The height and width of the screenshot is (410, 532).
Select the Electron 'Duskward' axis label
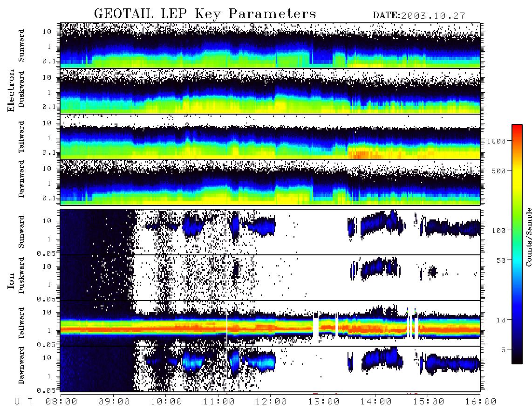click(21, 89)
